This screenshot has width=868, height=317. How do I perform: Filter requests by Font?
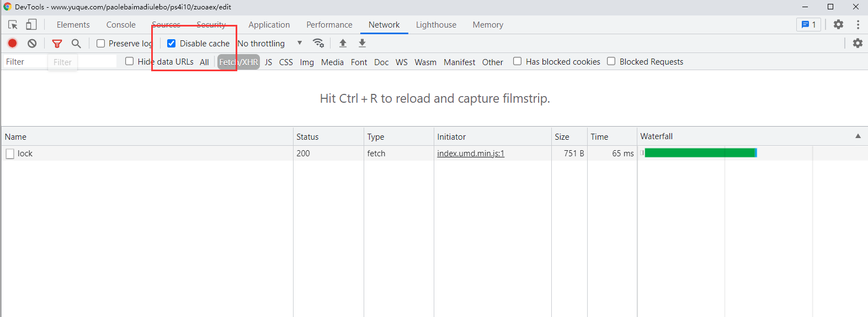click(359, 62)
